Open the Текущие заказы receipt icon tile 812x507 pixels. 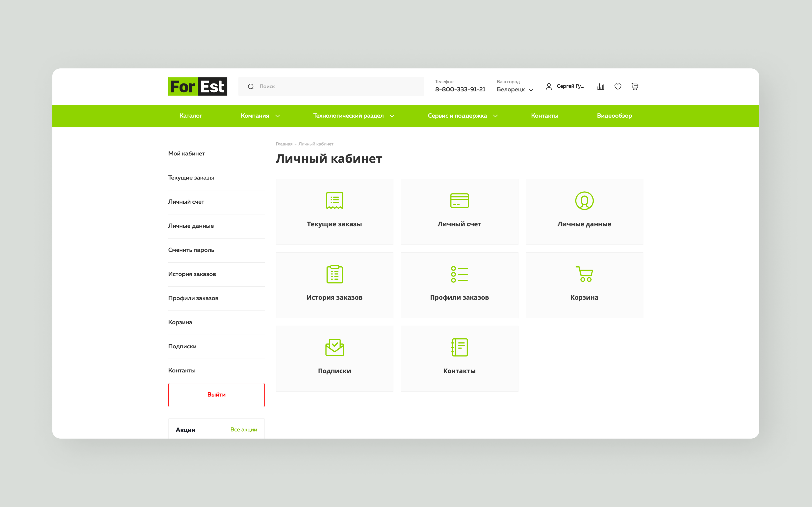click(x=335, y=200)
